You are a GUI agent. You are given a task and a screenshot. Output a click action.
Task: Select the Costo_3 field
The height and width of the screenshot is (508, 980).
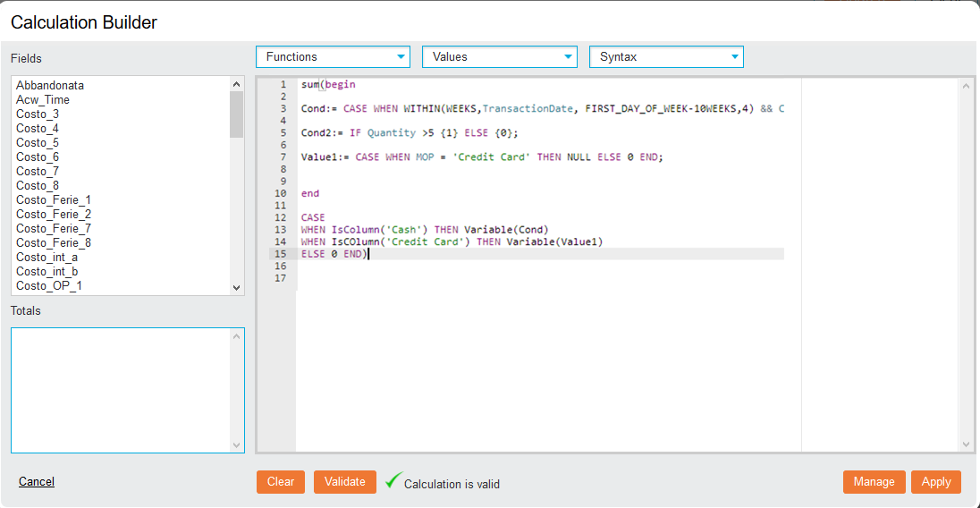[38, 114]
